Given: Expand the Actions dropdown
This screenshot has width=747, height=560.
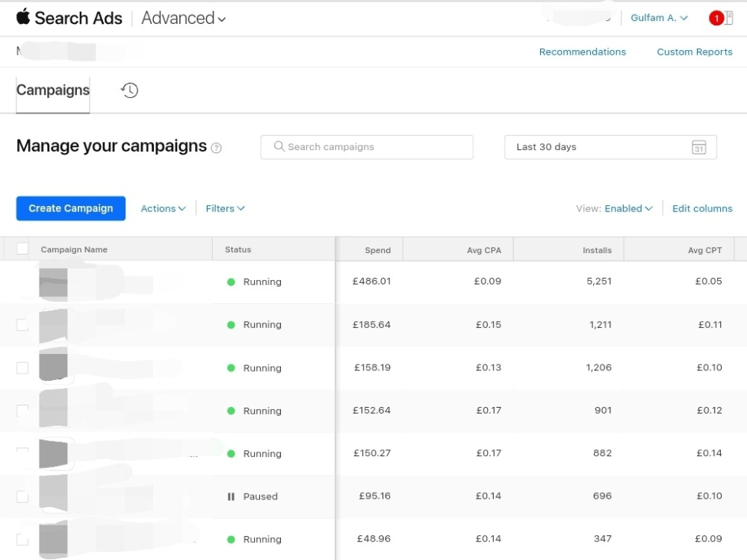Looking at the screenshot, I should (x=163, y=208).
